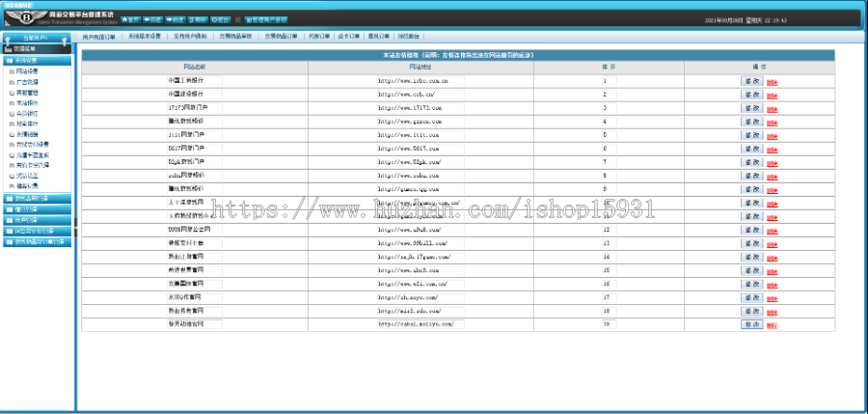Open 网站设置 in the sidebar
This screenshot has width=868, height=414.
pos(27,71)
